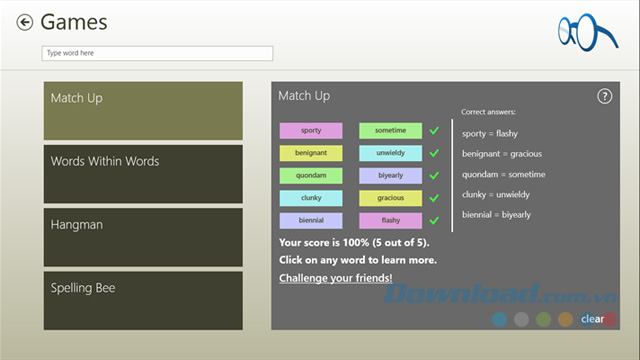Image resolution: width=640 pixels, height=360 pixels.
Task: Click the back arrow next to Games
Action: pyautogui.click(x=24, y=22)
